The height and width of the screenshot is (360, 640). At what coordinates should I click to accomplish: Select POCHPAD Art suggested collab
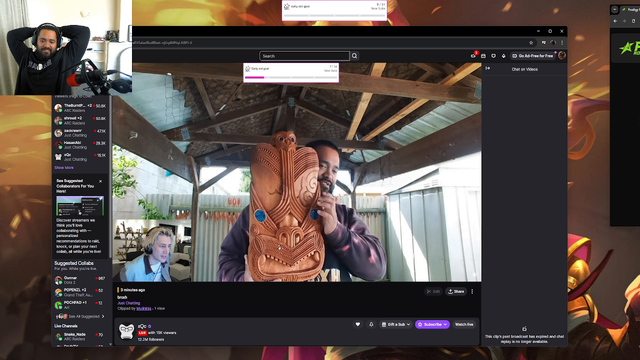click(81, 304)
